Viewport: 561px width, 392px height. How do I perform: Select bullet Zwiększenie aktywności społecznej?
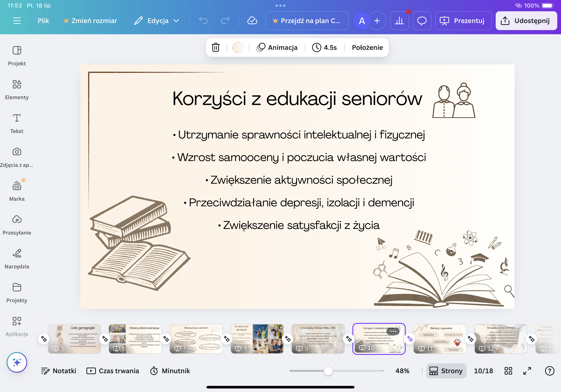(x=299, y=180)
